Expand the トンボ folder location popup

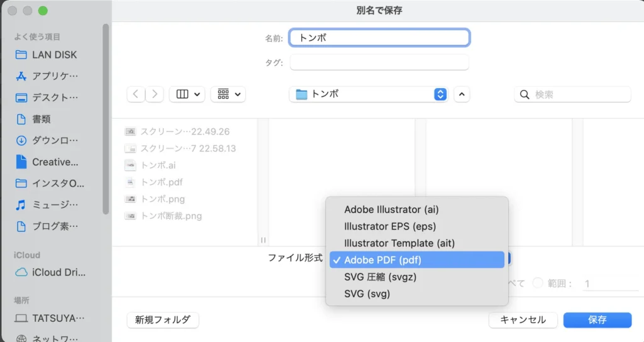tap(440, 94)
